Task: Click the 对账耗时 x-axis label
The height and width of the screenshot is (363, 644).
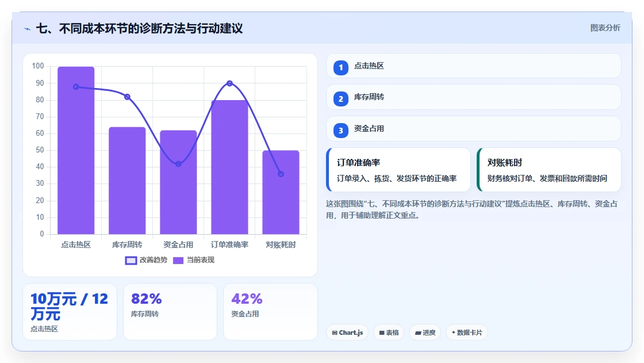Action: 281,245
